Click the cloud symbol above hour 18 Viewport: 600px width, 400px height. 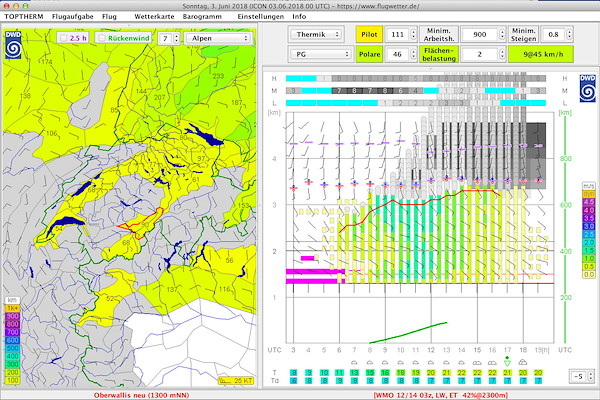point(523,362)
